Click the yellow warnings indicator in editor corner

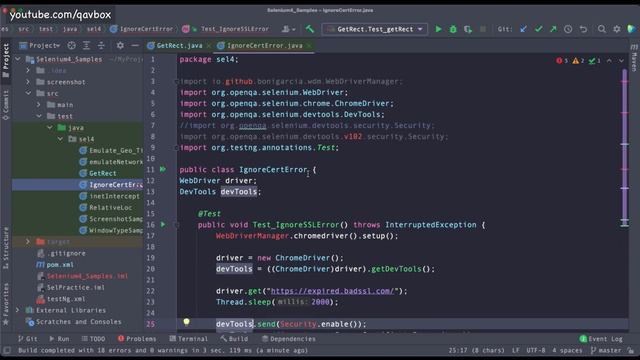click(x=578, y=61)
